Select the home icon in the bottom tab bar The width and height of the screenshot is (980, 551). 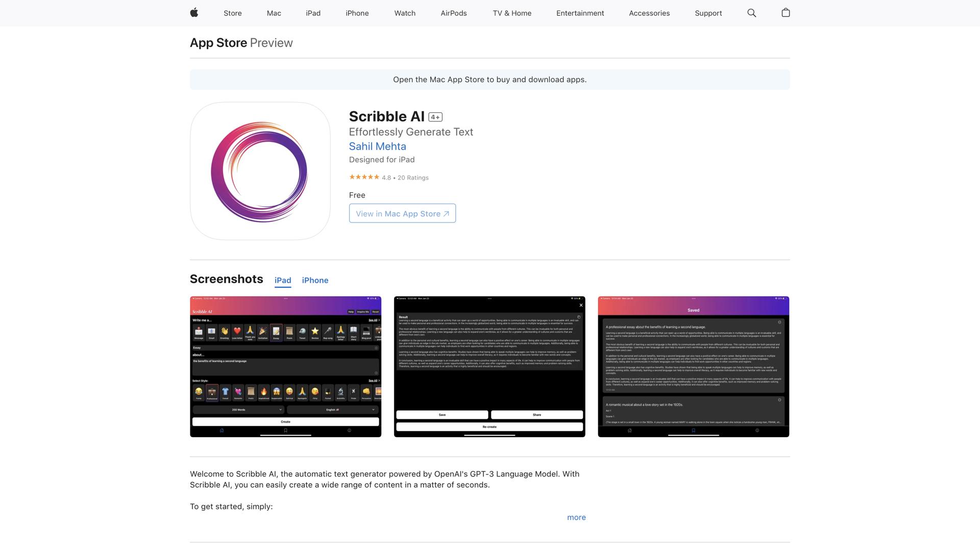[x=222, y=430]
